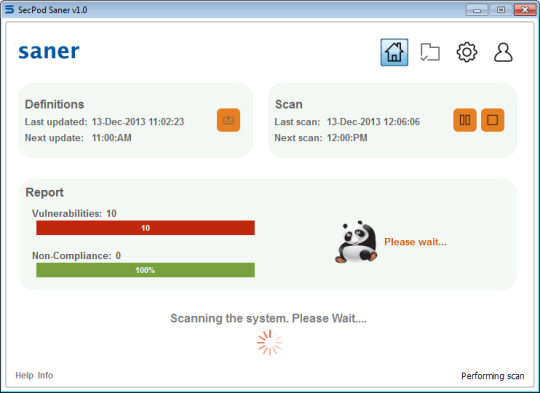Click the Scan heading
The image size is (540, 393).
289,104
